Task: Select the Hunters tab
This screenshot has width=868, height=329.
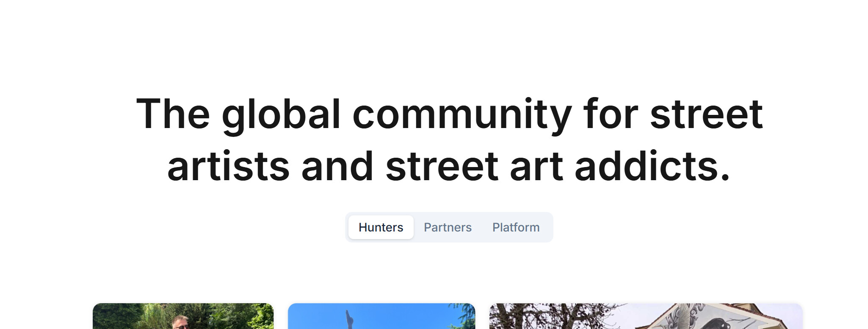Action: [381, 227]
